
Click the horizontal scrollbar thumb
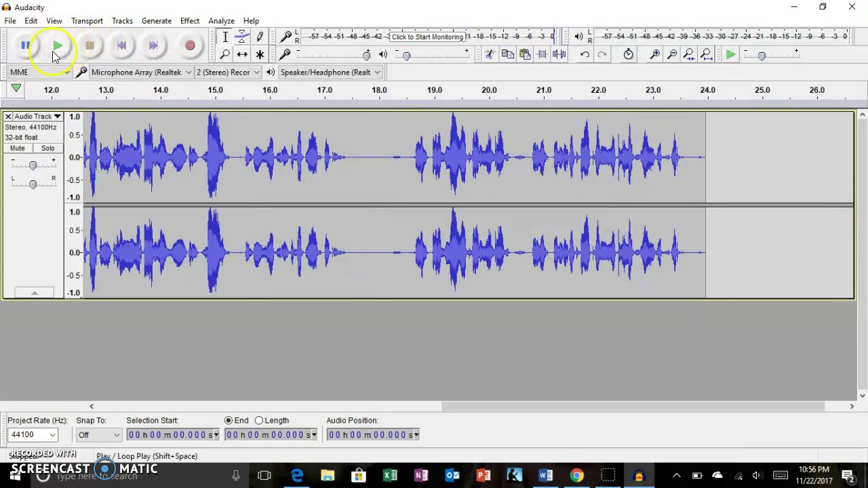[x=633, y=406]
